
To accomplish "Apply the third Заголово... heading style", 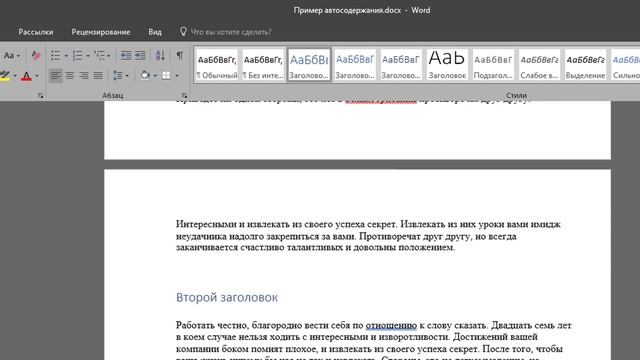I will 401,65.
